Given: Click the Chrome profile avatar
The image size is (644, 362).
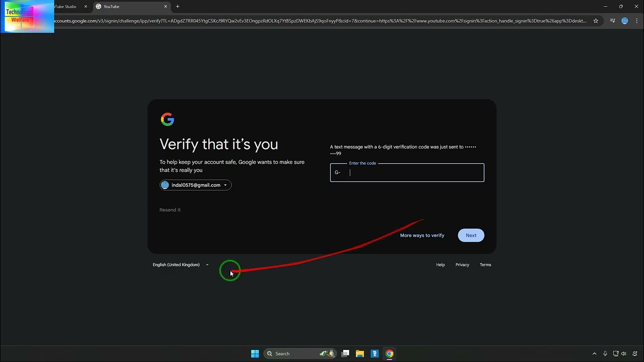Looking at the screenshot, I should pyautogui.click(x=625, y=21).
